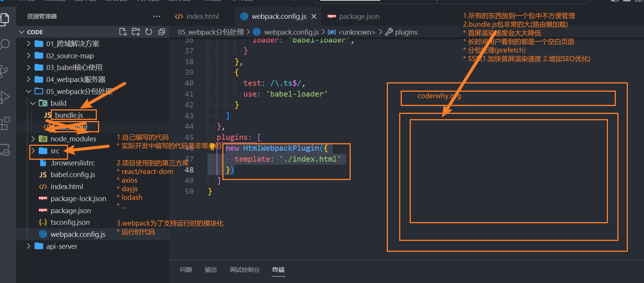Image resolution: width=644 pixels, height=283 pixels.
Task: Switch to the package.json editor tab
Action: click(353, 17)
